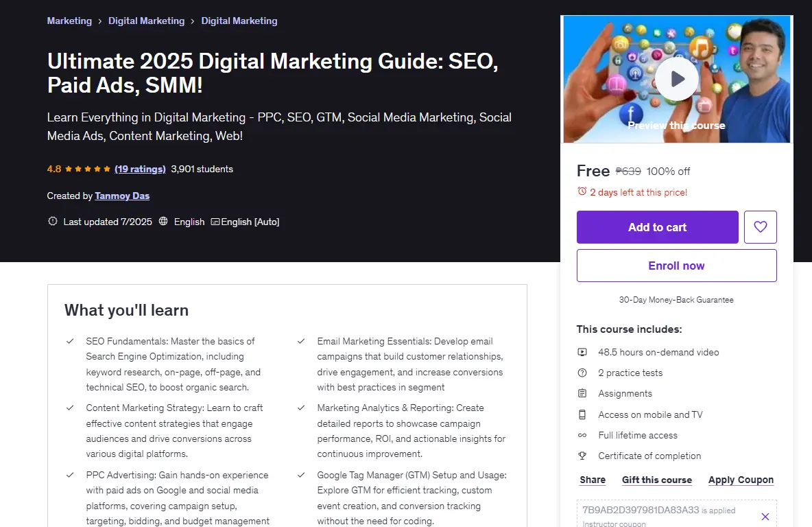
Task: Click the Add to cart button
Action: [658, 227]
